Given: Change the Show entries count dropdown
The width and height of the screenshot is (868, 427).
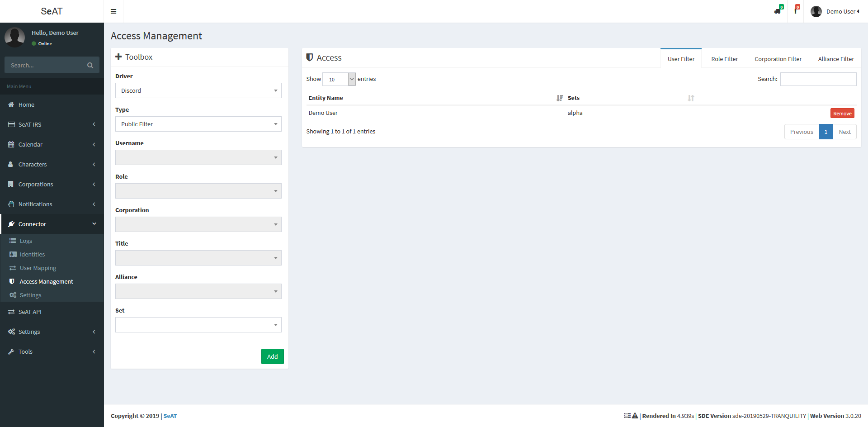Looking at the screenshot, I should point(339,79).
